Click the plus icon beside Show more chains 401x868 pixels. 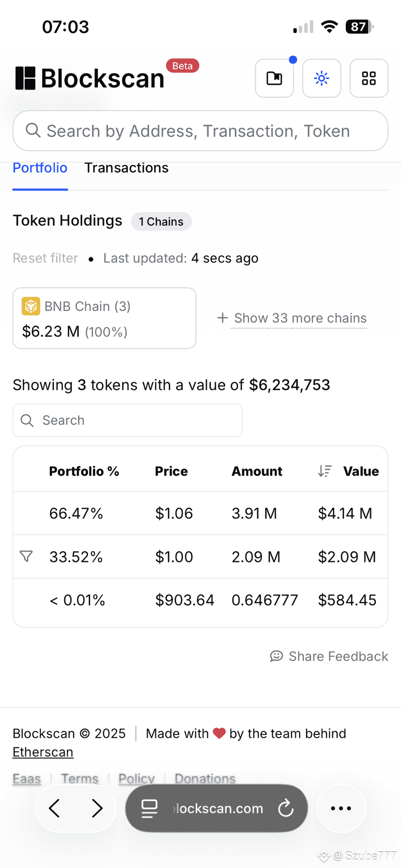pyautogui.click(x=222, y=318)
